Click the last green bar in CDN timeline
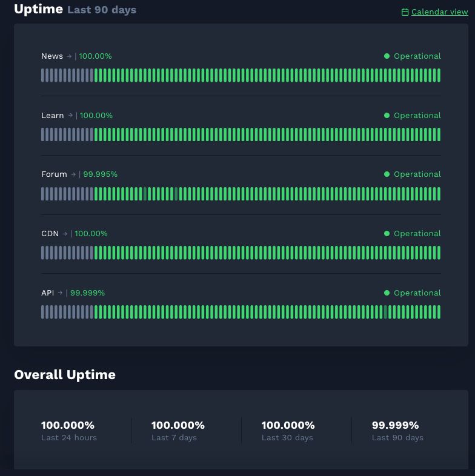475x476 pixels. (439, 253)
